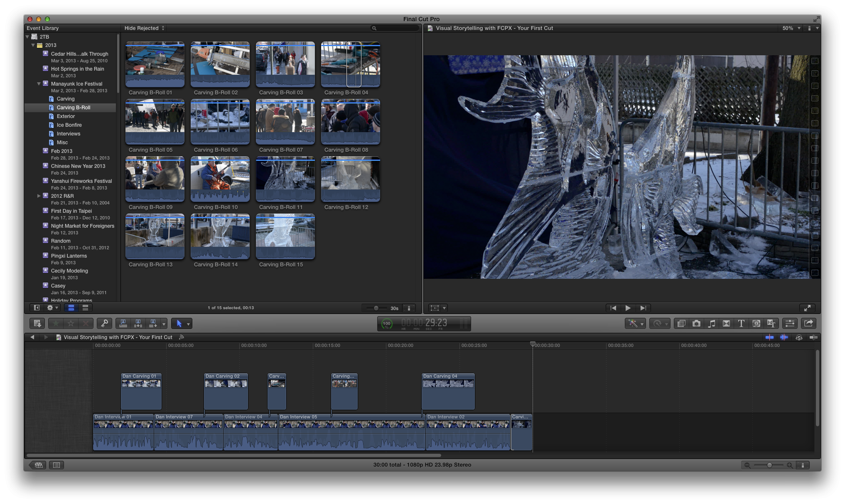845x504 pixels.
Task: Select the Carving B-Roll 10 thumbnail
Action: click(x=220, y=179)
